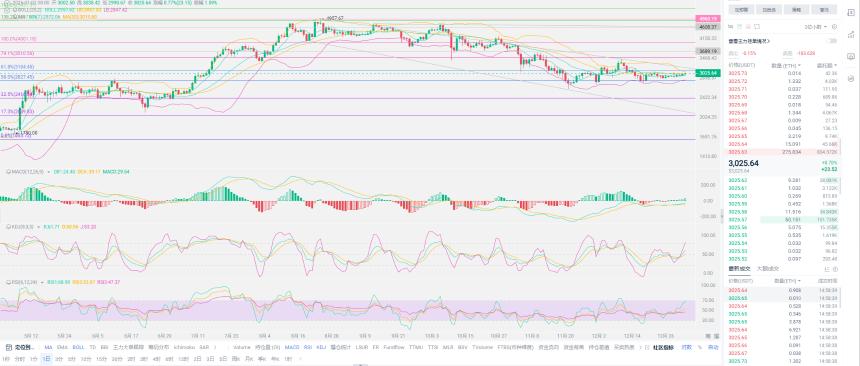
Task: Toggle 自动 auto scale
Action: pos(713,347)
